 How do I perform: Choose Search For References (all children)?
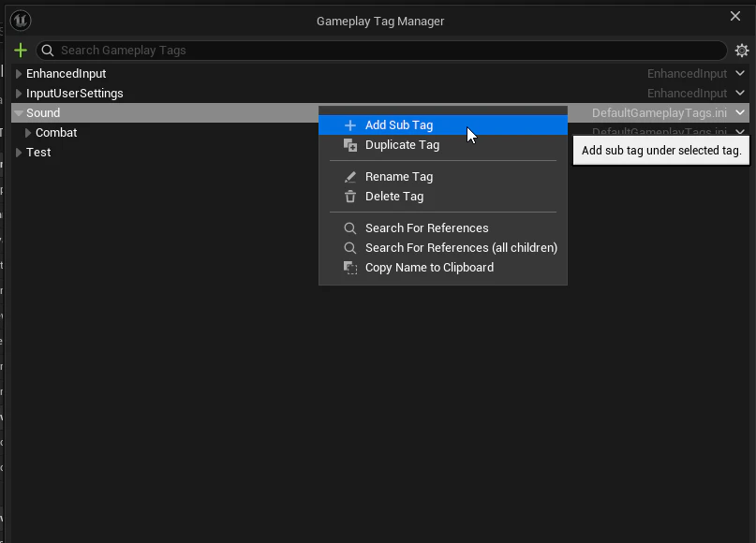click(442, 248)
